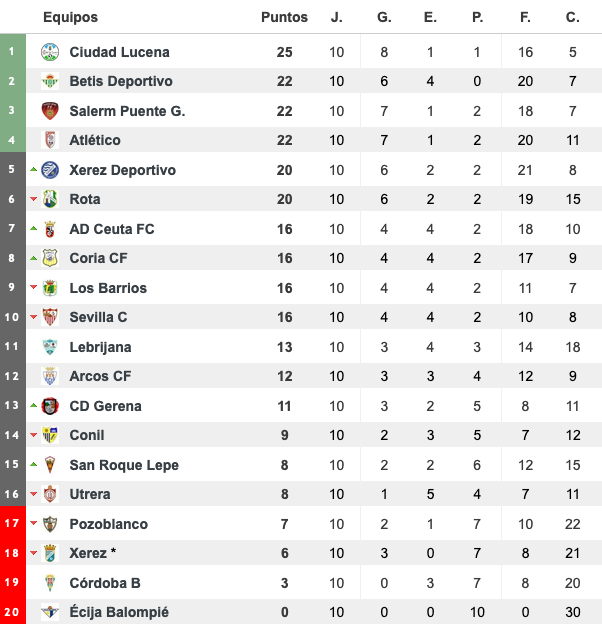Open the Atlético team name link

(95, 140)
